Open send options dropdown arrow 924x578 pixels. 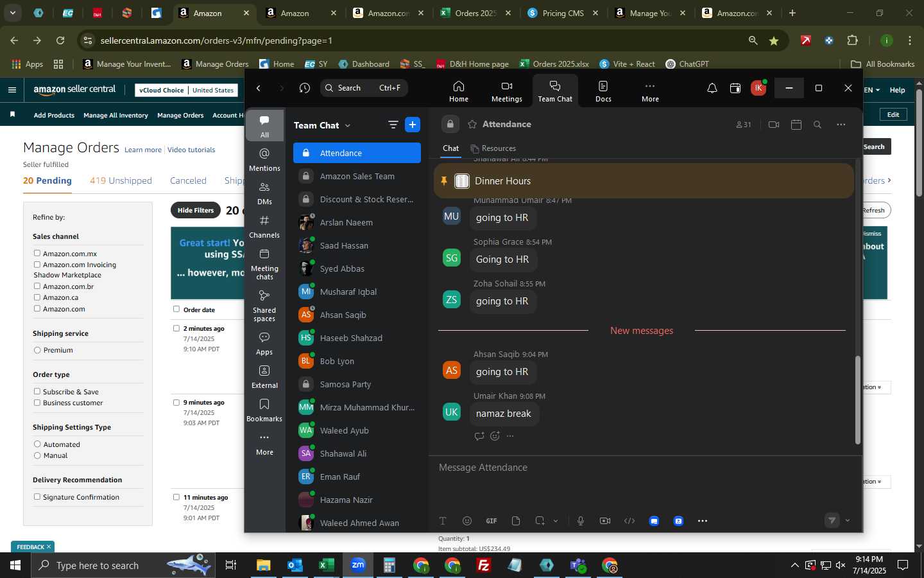848,521
